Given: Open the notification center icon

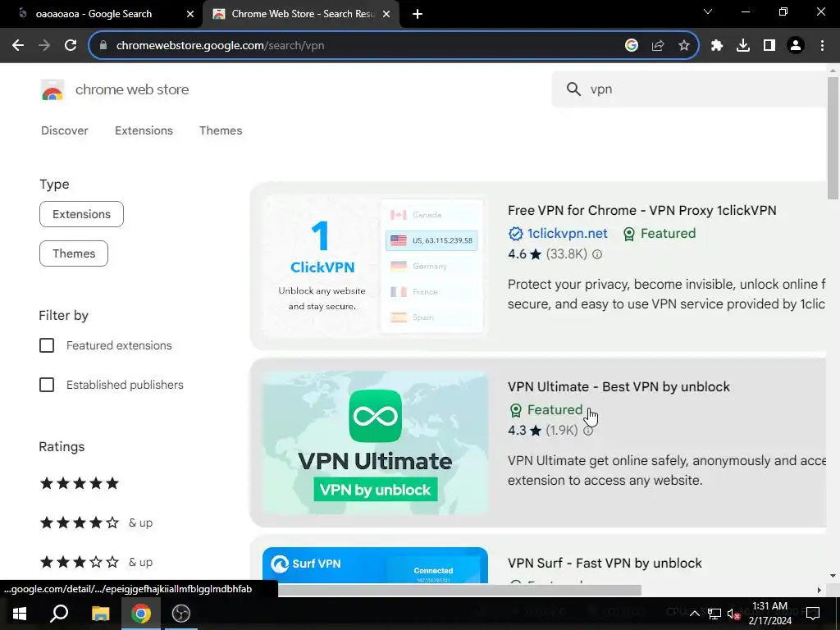Looking at the screenshot, I should [x=813, y=614].
